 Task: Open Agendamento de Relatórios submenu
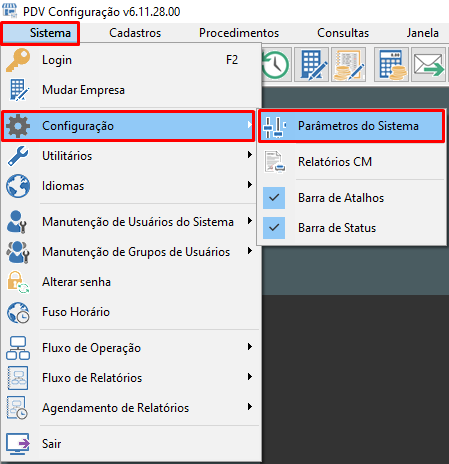(131, 408)
